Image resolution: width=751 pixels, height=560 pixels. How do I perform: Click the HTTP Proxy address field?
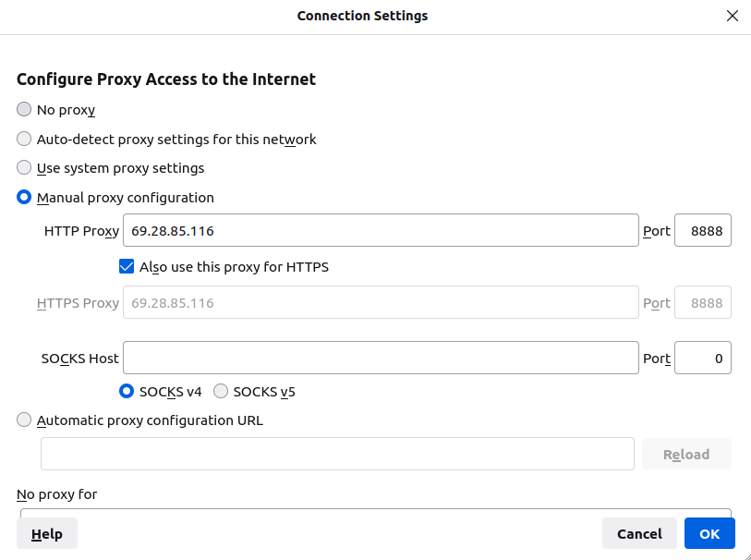381,230
